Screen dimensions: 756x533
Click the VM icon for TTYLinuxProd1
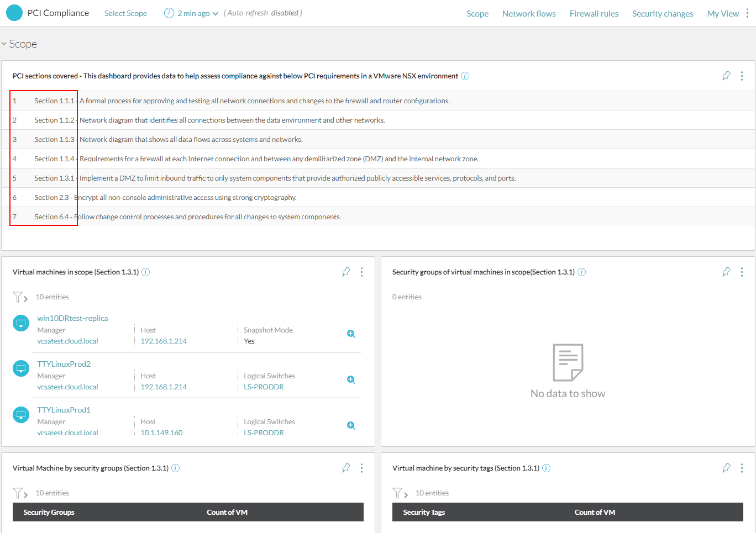[x=21, y=414]
